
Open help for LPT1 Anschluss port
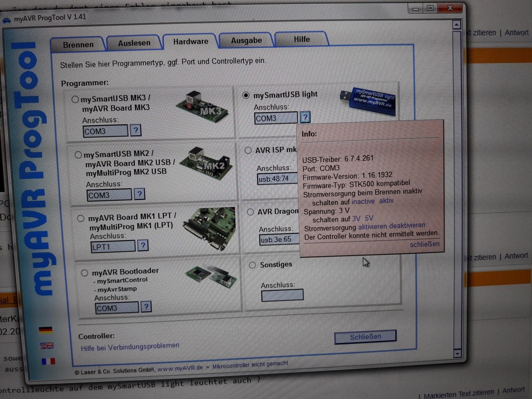point(143,245)
